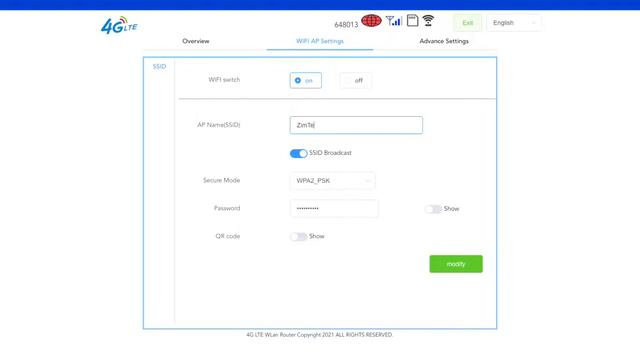Screen dimensions: 640x360
Task: Select the WiFi switch 'on' radio option
Action: (305, 80)
